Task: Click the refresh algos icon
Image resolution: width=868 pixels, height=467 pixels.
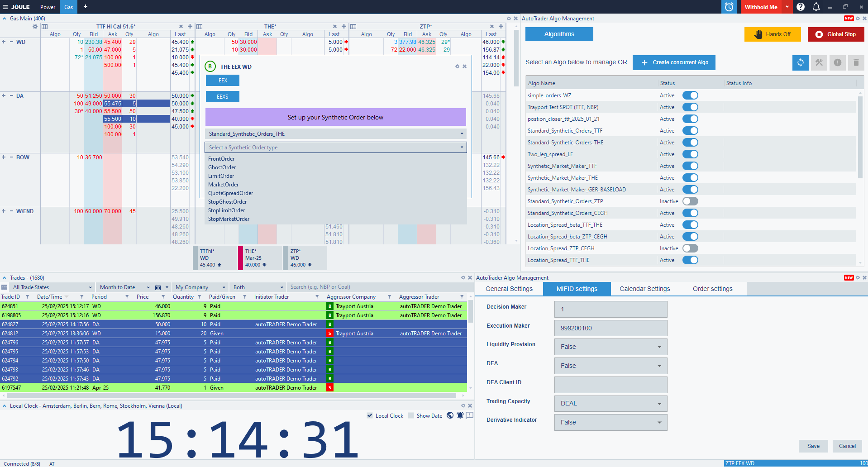Action: coord(800,62)
